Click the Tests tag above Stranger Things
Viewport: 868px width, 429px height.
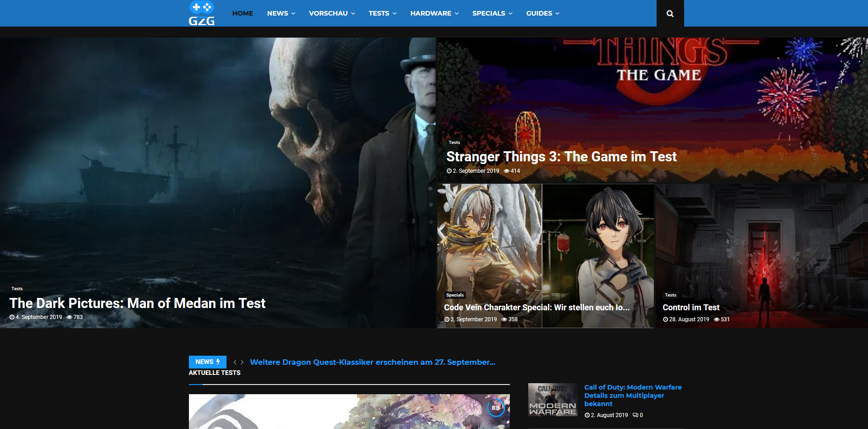(454, 142)
